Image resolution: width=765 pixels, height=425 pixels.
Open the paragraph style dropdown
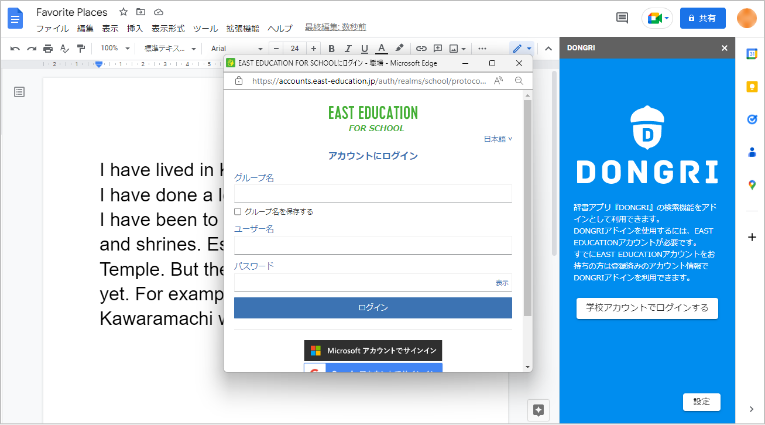coord(169,48)
